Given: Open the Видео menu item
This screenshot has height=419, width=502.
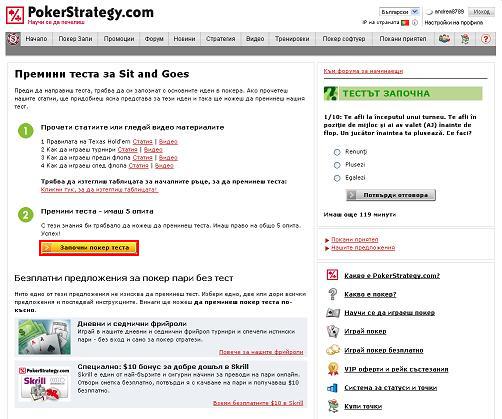Looking at the screenshot, I should [x=255, y=39].
